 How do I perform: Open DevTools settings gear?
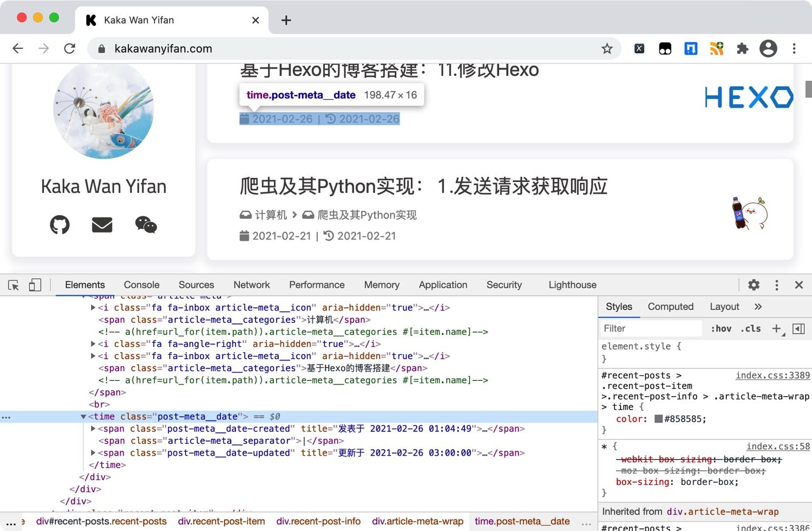click(x=754, y=285)
